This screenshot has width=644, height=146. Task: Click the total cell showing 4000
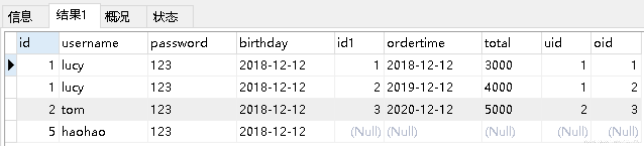(x=511, y=87)
